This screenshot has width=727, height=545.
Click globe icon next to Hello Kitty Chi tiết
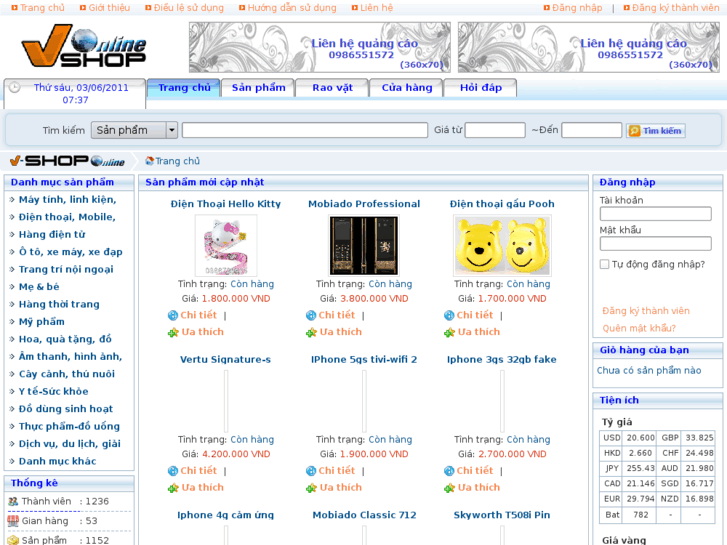click(x=172, y=315)
